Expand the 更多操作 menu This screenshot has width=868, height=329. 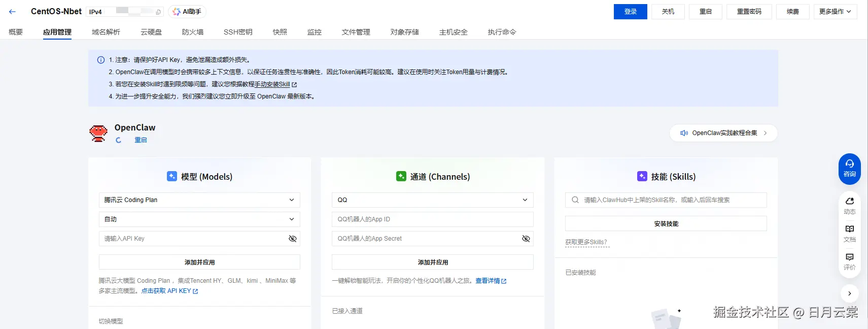[835, 12]
